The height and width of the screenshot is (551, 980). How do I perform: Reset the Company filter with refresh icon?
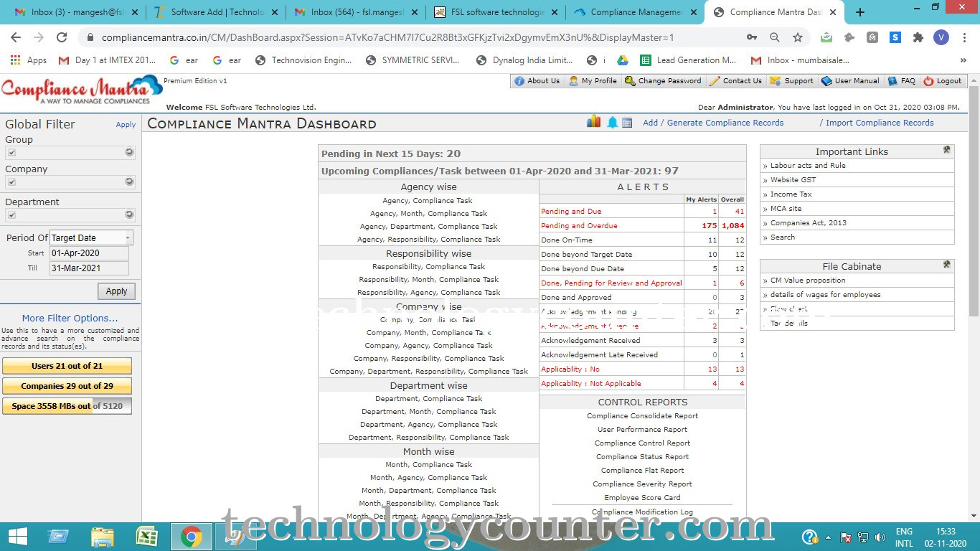click(129, 182)
